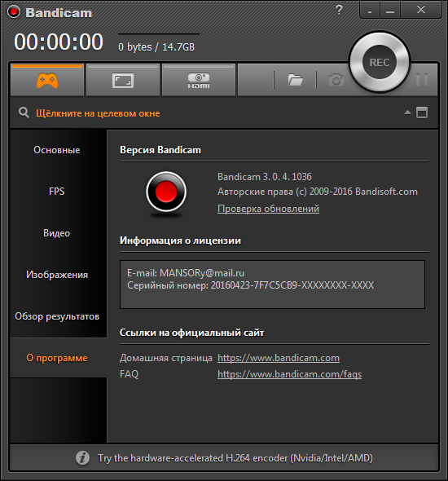
Task: Click the Bandicam logo in the title bar
Action: click(x=14, y=12)
